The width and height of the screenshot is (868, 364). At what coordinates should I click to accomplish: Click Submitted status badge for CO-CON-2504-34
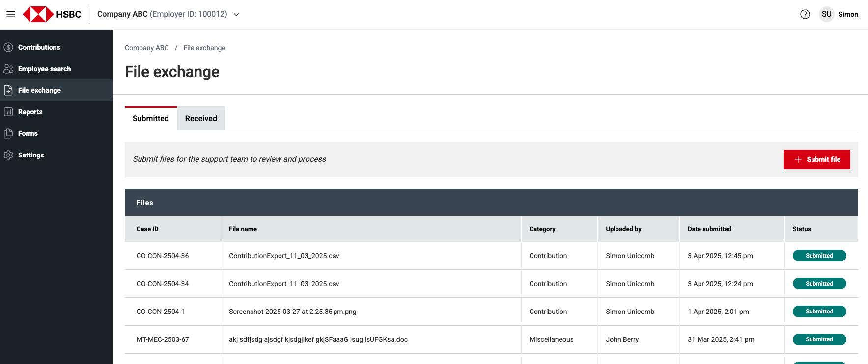819,284
